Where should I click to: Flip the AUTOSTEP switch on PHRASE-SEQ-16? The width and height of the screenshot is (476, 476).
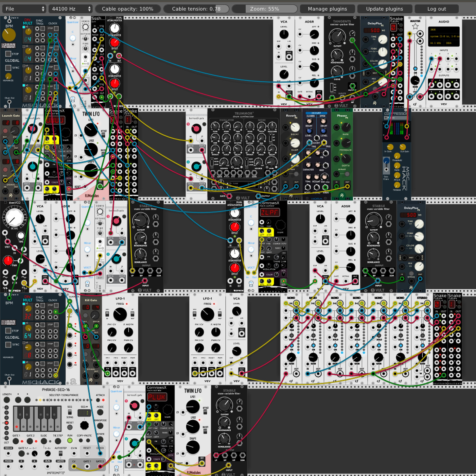pyautogui.click(x=60, y=453)
